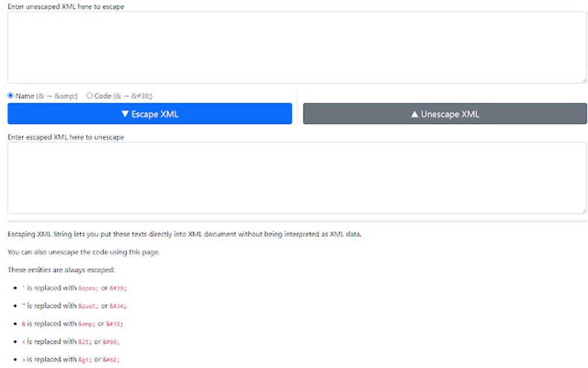Click the down arrow icon on Escape XML
The height and width of the screenshot is (368, 588).
tap(126, 114)
